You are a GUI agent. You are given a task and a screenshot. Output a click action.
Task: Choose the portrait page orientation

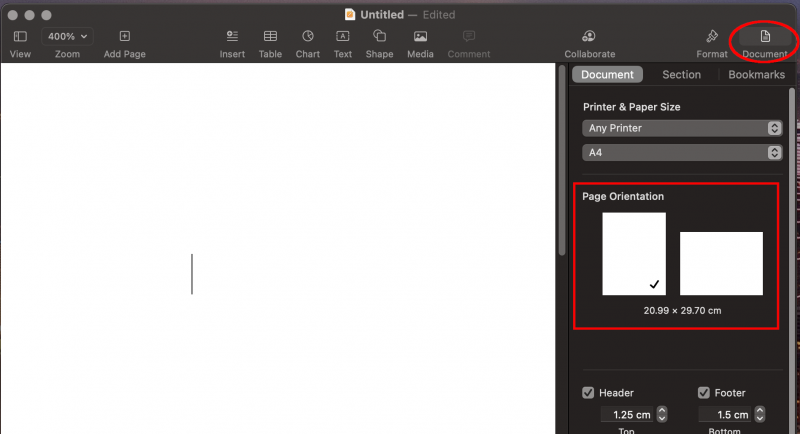point(633,253)
